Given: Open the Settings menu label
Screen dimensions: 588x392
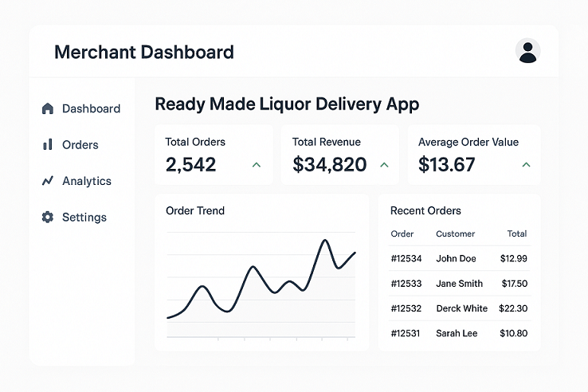Looking at the screenshot, I should (84, 217).
